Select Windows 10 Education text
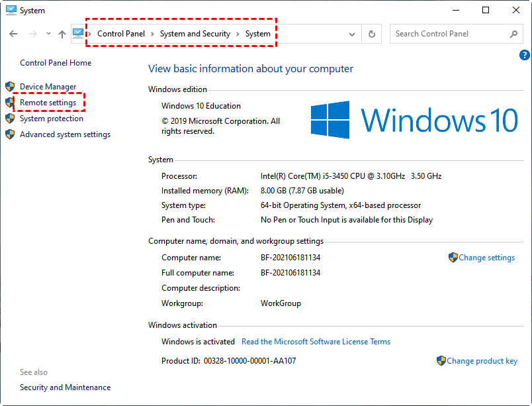Image resolution: width=532 pixels, height=406 pixels. (x=201, y=106)
